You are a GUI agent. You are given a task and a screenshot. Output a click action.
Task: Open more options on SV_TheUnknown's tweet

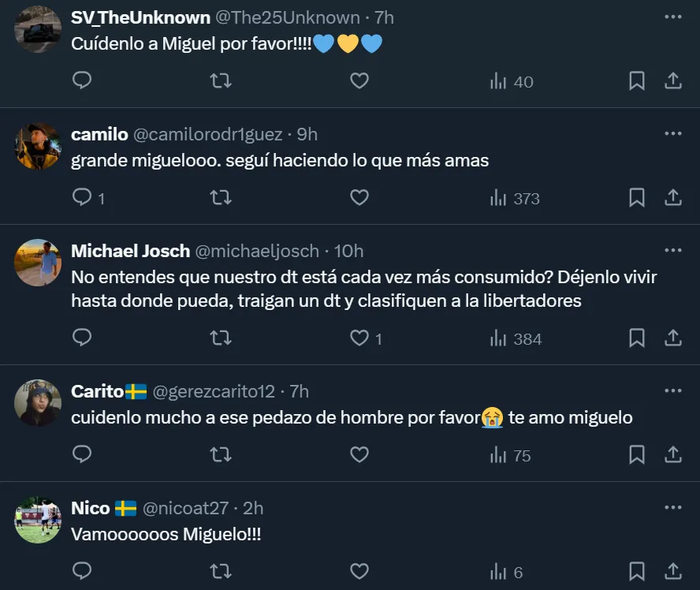(672, 17)
